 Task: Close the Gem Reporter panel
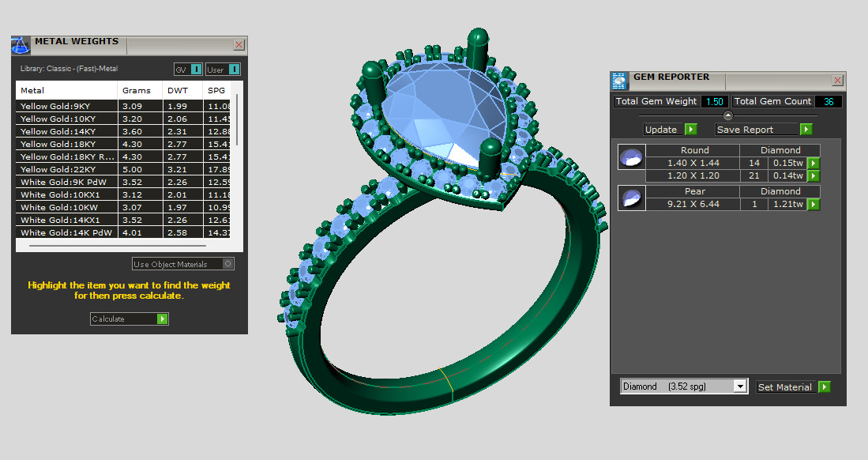click(x=837, y=81)
